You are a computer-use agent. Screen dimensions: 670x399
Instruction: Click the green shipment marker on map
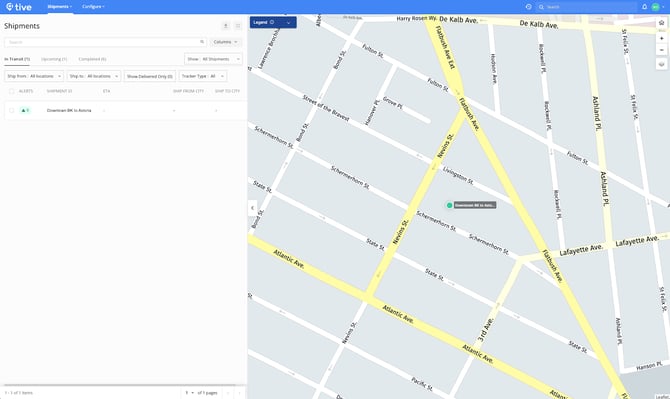click(x=449, y=205)
